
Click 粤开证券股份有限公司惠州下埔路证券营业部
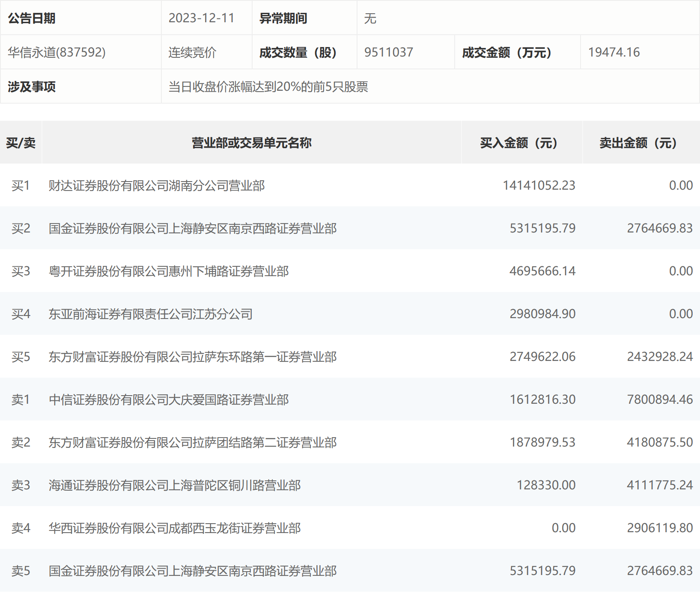pos(169,271)
